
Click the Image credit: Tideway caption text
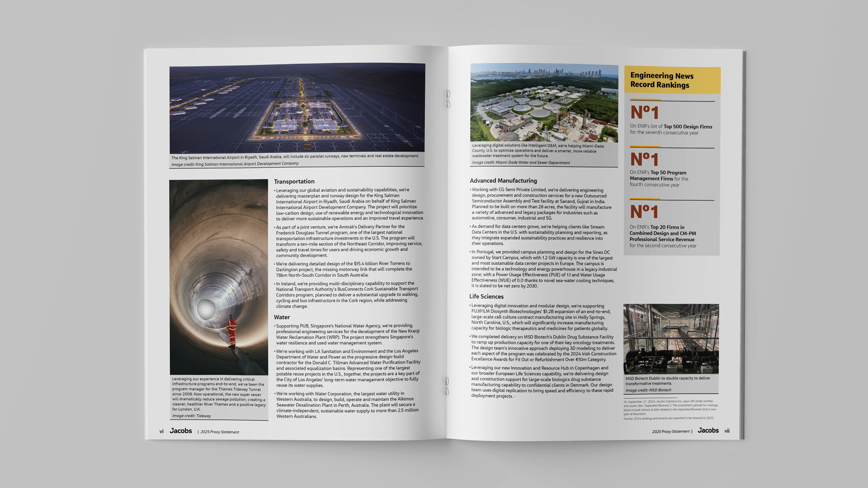click(x=192, y=416)
